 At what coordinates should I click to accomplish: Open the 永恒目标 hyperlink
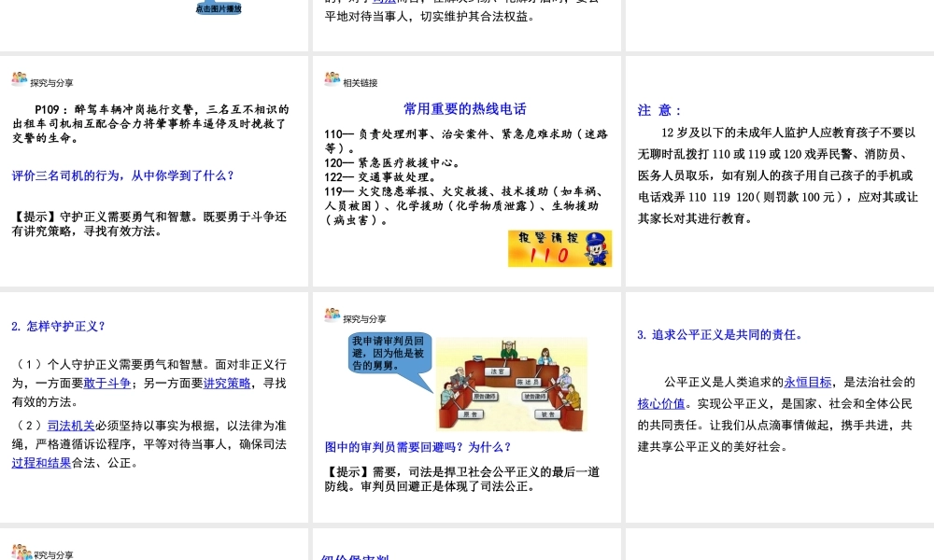click(807, 382)
